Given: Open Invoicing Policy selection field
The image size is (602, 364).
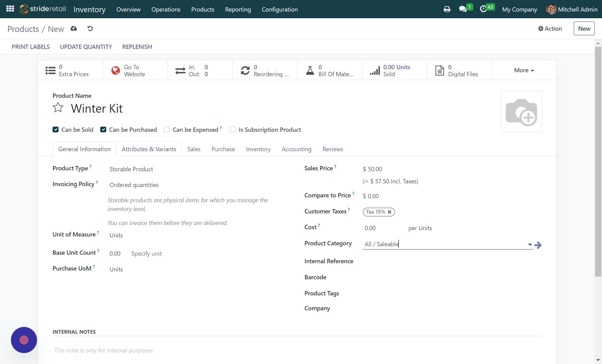Looking at the screenshot, I should (194, 185).
